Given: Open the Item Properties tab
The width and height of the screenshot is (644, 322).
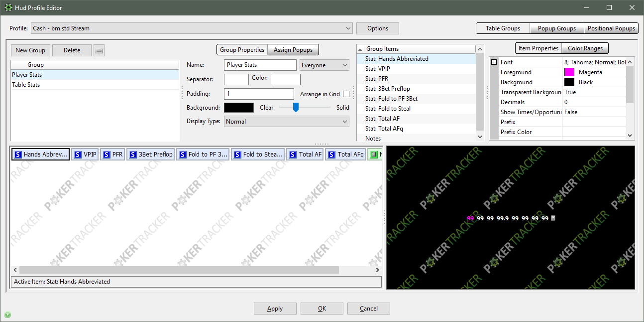Looking at the screenshot, I should [x=538, y=48].
